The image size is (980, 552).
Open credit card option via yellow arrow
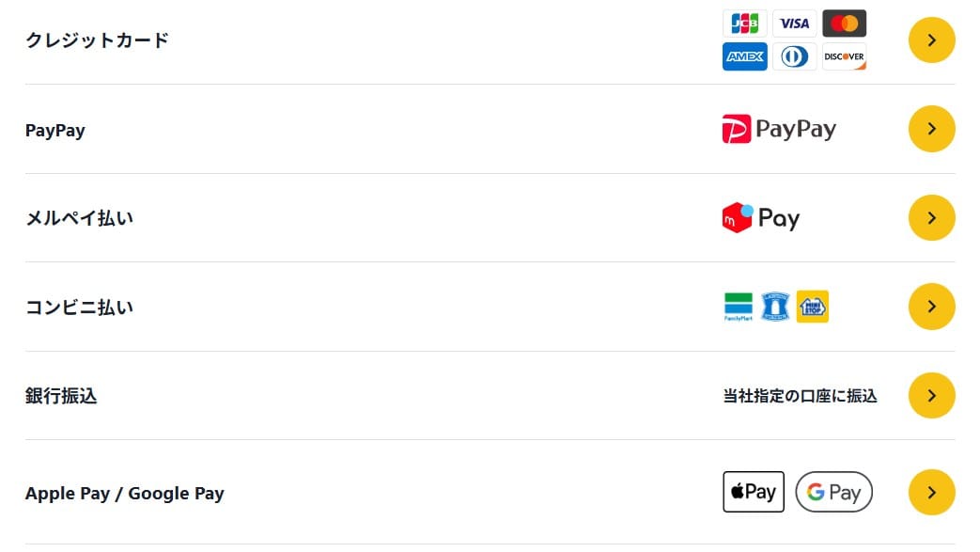[x=931, y=40]
